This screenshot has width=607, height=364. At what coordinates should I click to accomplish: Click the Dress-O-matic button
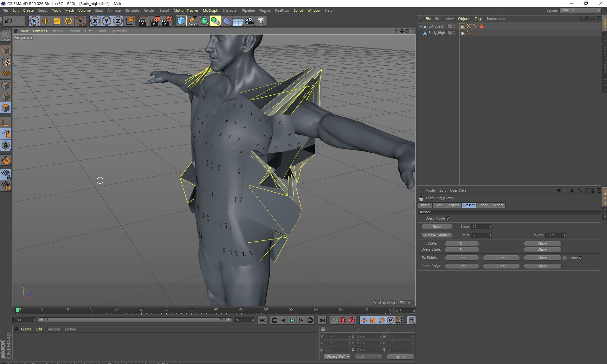[x=437, y=235]
